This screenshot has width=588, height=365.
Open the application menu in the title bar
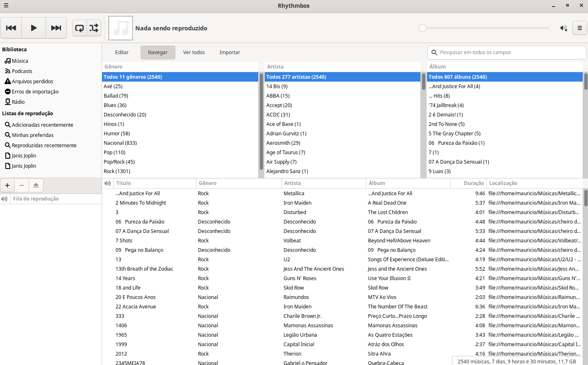6,6
